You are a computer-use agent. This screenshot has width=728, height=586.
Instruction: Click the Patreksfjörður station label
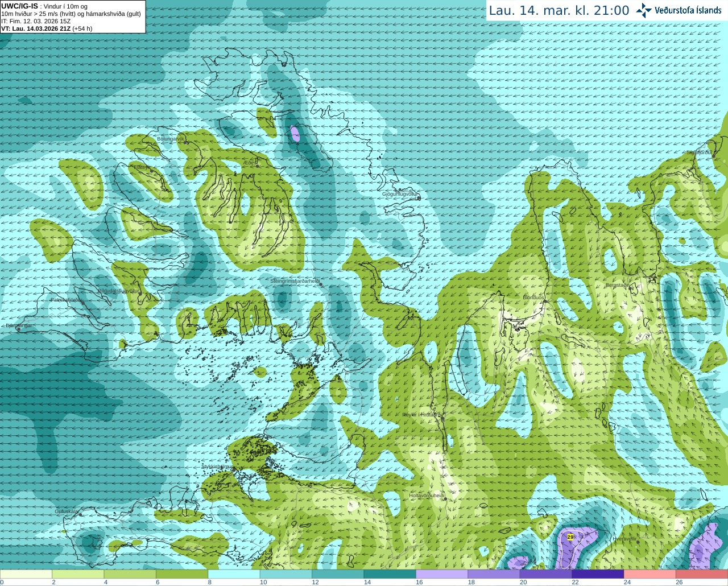pos(67,300)
